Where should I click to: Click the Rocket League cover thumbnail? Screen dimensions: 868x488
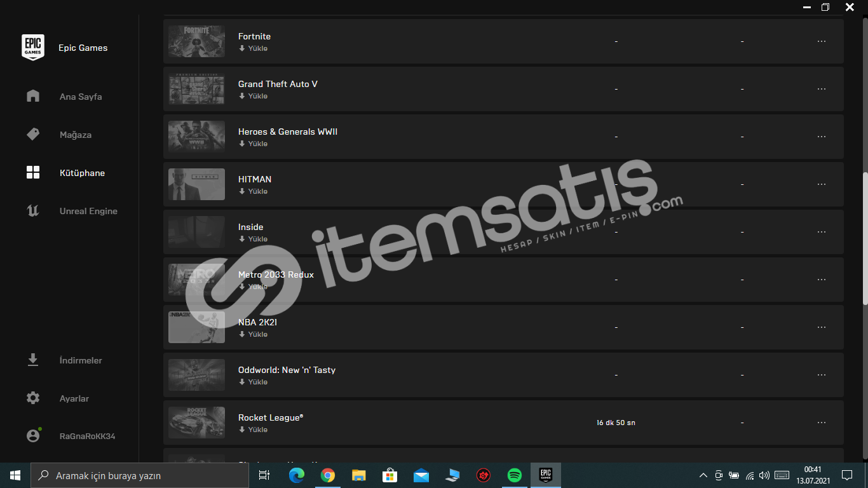click(196, 423)
